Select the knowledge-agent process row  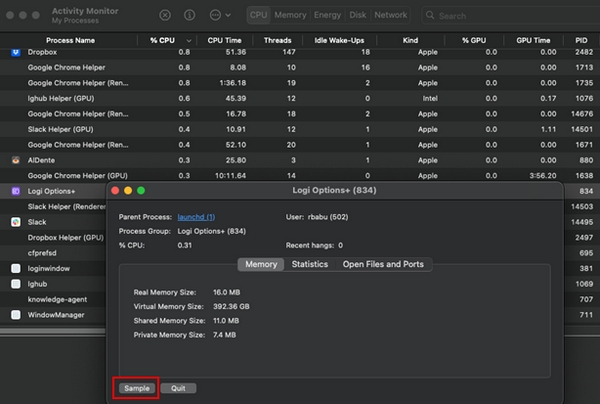pos(53,300)
